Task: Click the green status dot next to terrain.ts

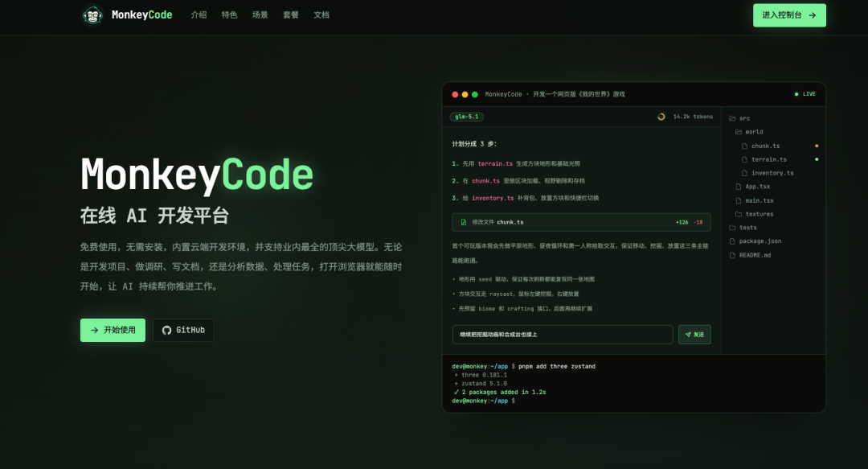Action: tap(817, 159)
